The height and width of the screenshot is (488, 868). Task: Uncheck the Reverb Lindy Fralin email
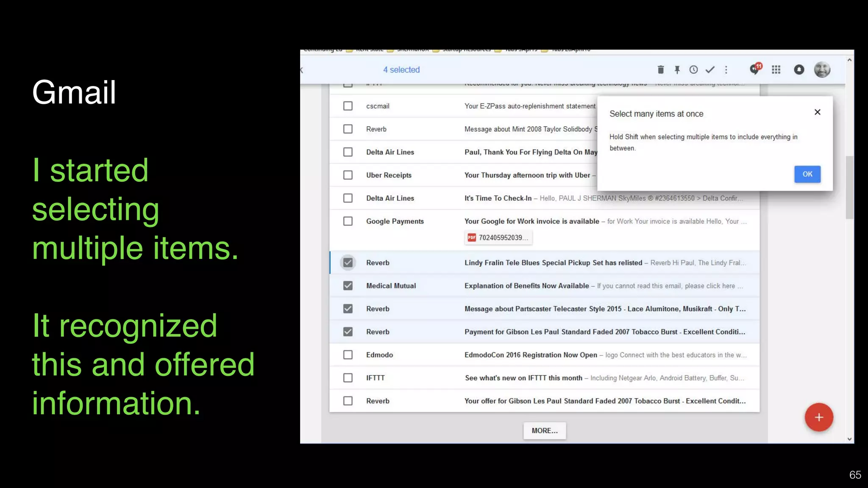pyautogui.click(x=348, y=263)
